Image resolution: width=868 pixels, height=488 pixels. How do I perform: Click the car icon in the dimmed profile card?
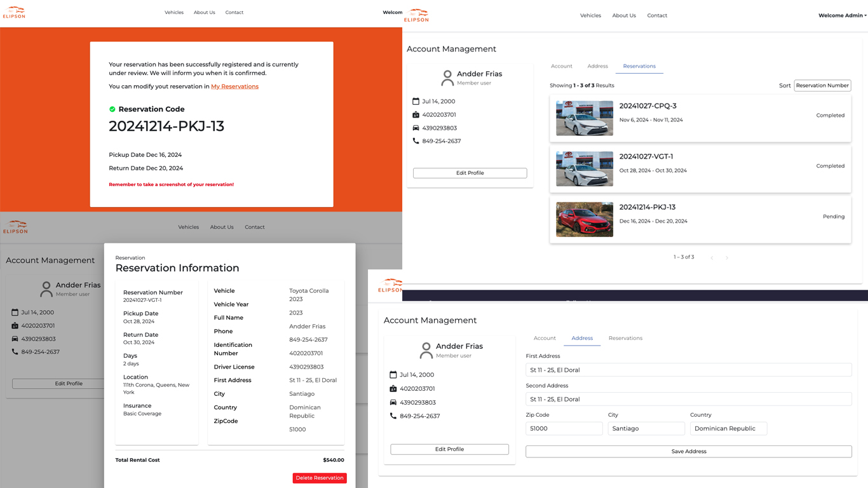point(15,339)
